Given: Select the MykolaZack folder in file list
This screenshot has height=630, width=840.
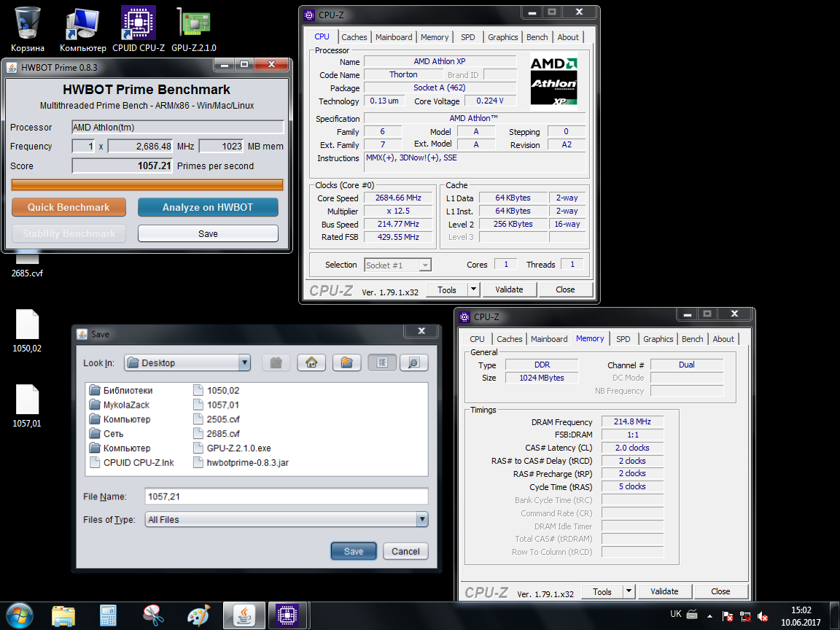Looking at the screenshot, I should pyautogui.click(x=120, y=405).
